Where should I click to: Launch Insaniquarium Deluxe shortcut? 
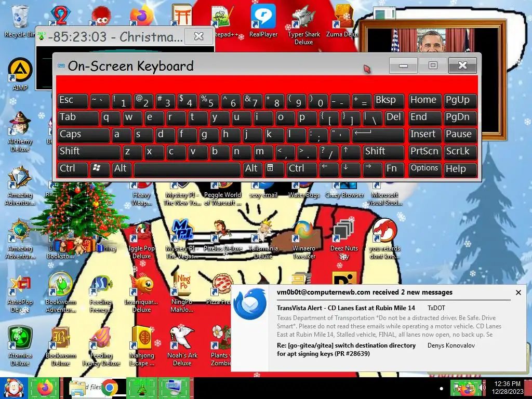141,292
